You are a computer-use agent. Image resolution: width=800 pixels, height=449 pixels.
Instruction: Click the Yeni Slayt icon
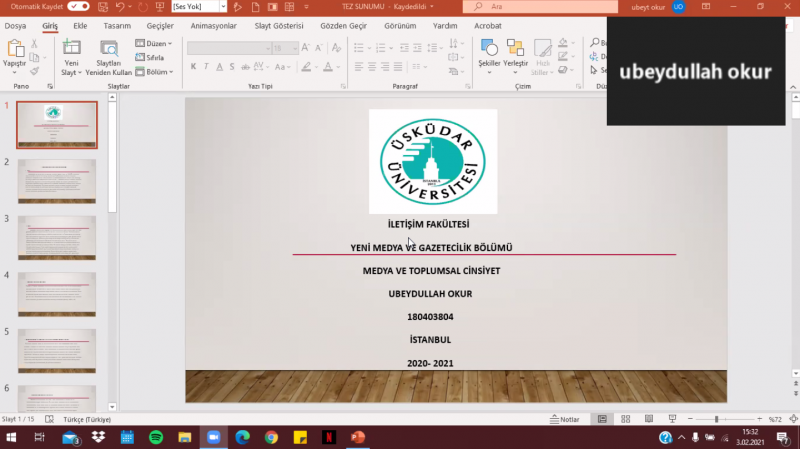71,48
